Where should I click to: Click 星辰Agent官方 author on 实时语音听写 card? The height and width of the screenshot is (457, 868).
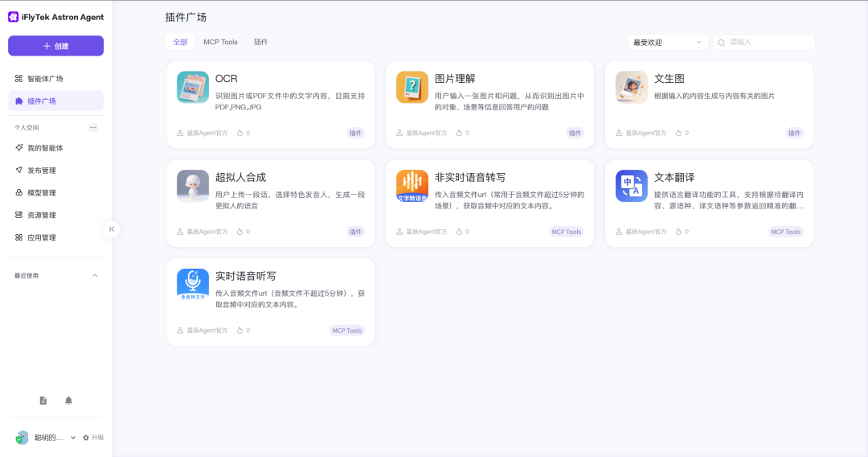(207, 330)
